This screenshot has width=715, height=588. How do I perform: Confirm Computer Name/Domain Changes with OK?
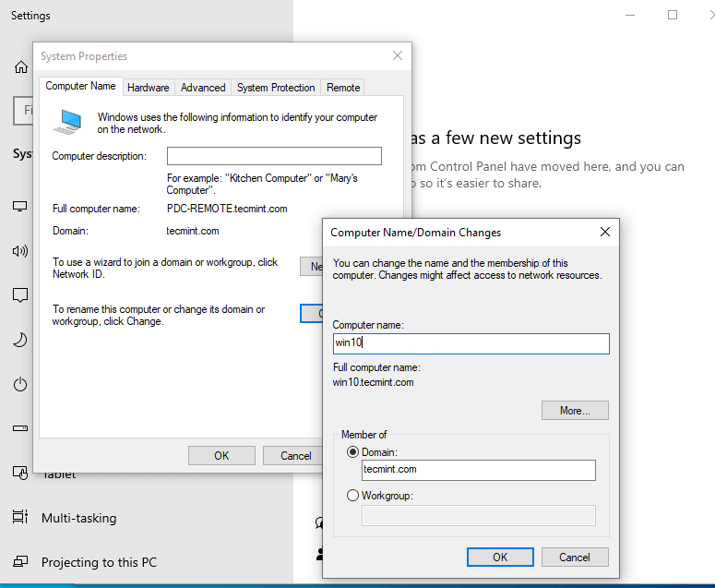pos(500,557)
